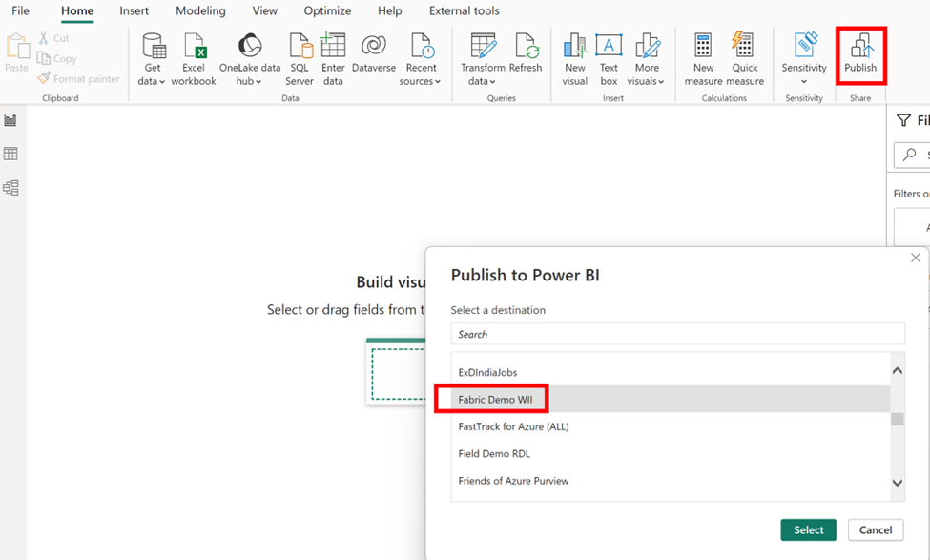Open the Help tab

click(x=390, y=10)
